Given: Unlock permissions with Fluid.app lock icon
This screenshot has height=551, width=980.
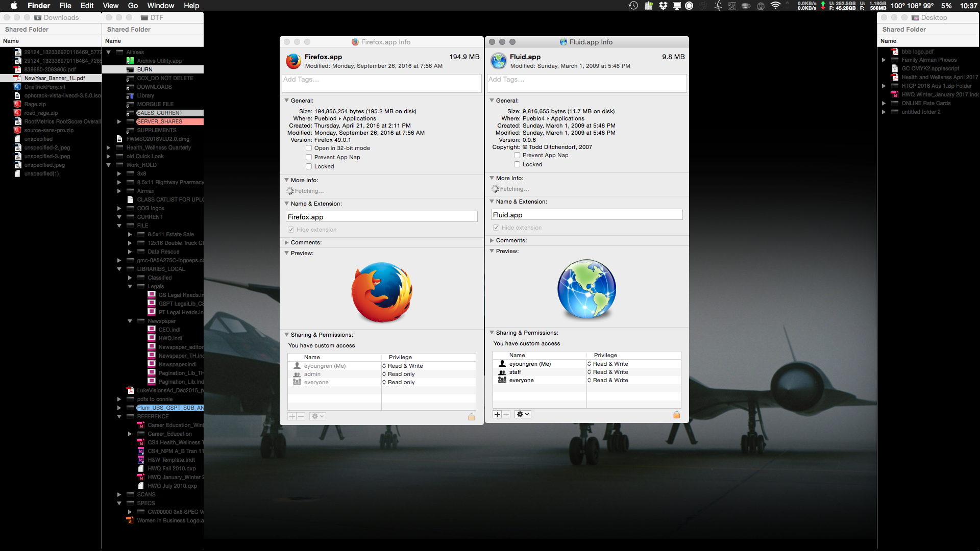Looking at the screenshot, I should point(676,415).
